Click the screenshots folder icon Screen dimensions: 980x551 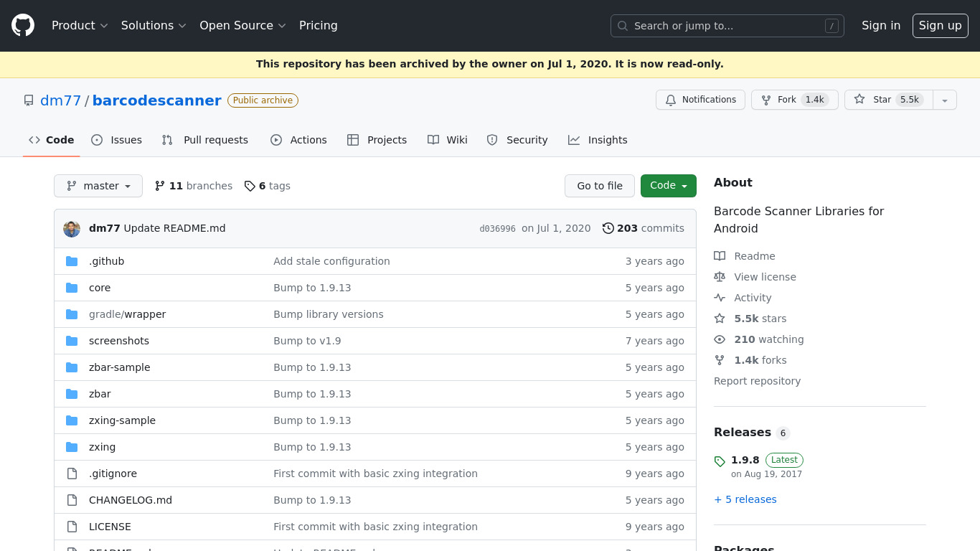tap(72, 341)
